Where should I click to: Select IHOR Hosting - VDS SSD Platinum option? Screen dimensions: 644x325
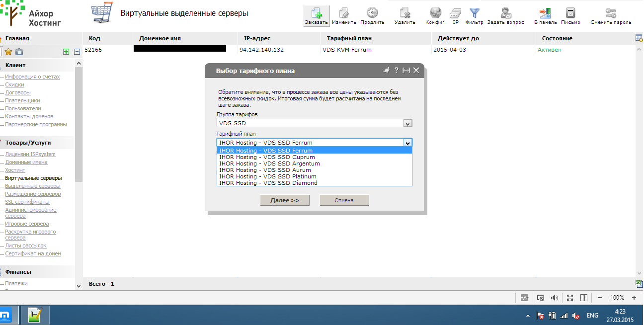click(x=314, y=176)
